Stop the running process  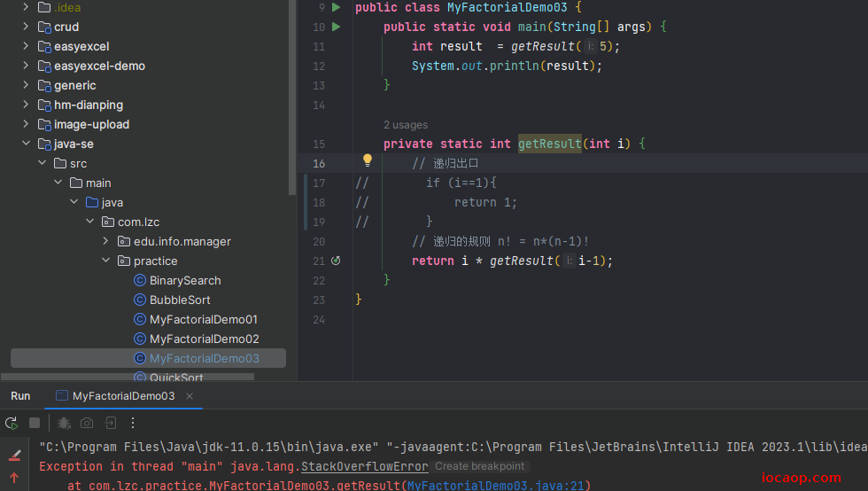35,423
